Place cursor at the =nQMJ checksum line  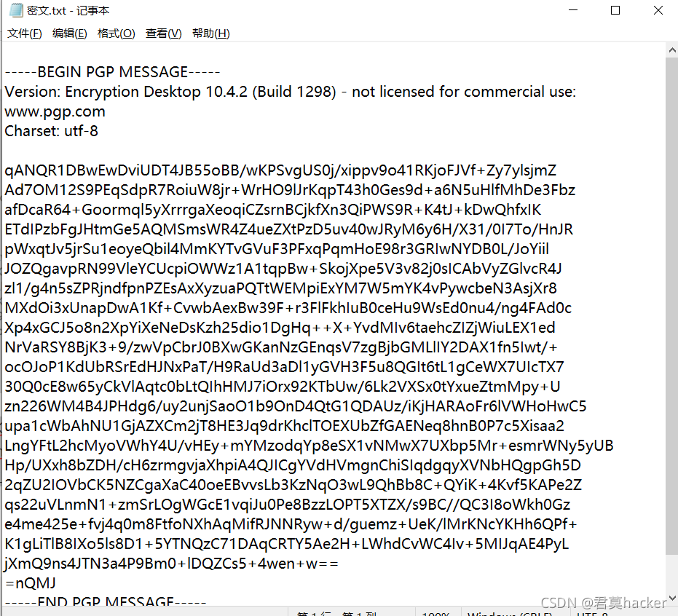click(x=31, y=583)
